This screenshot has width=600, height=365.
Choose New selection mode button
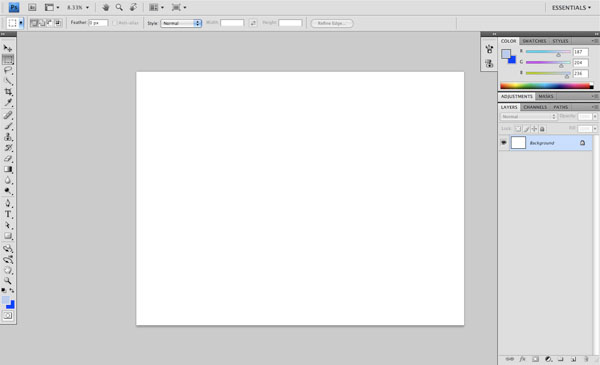34,23
